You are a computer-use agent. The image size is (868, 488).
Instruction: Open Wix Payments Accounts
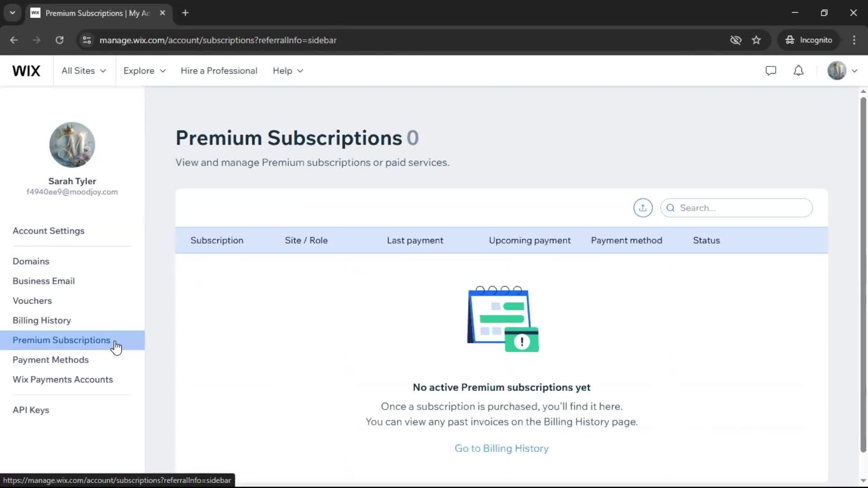tap(63, 380)
